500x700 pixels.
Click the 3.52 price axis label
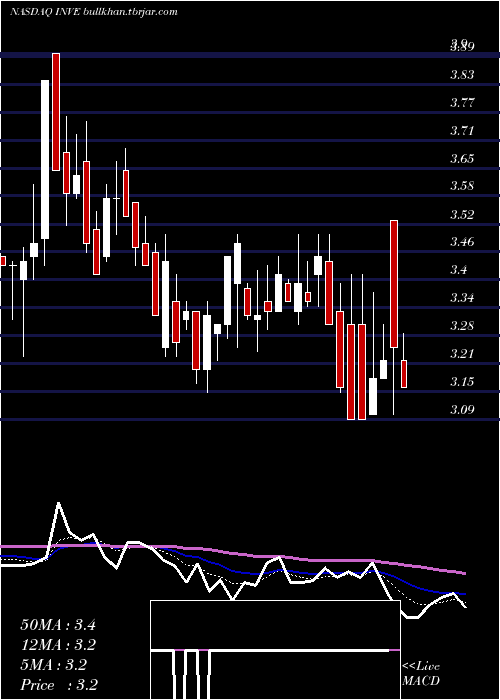point(462,214)
